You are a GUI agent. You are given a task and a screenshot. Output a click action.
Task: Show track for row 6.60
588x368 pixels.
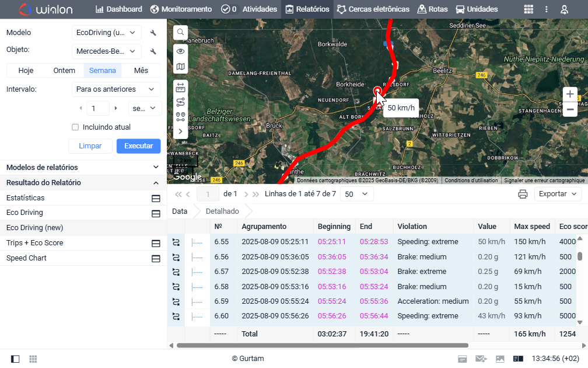pyautogui.click(x=176, y=317)
